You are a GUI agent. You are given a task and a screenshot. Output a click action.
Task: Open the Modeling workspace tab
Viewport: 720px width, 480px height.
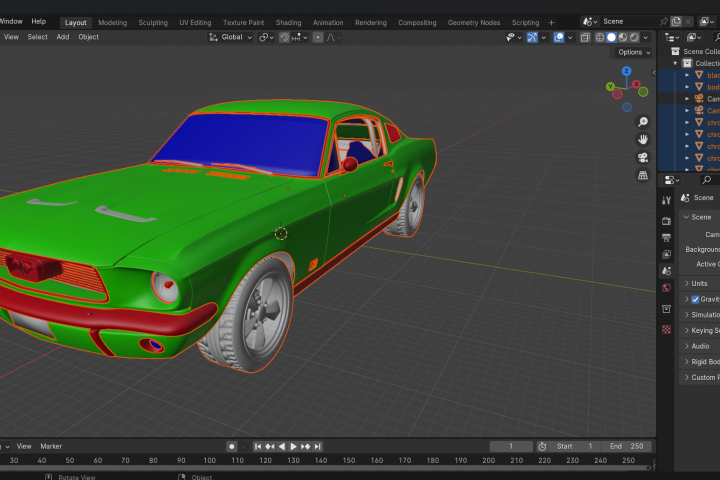tap(112, 23)
